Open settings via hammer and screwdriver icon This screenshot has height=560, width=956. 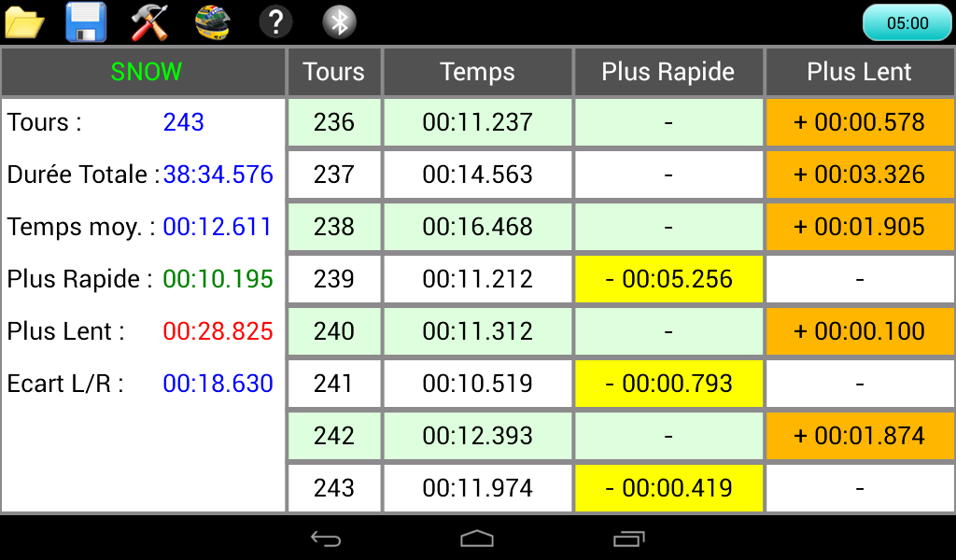[x=149, y=22]
